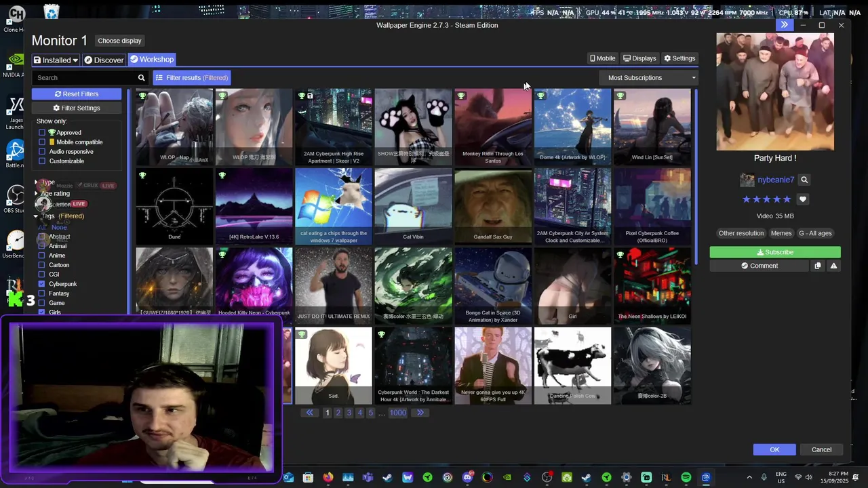This screenshot has height=488, width=868.
Task: Switch to the Discover tab
Action: [104, 60]
